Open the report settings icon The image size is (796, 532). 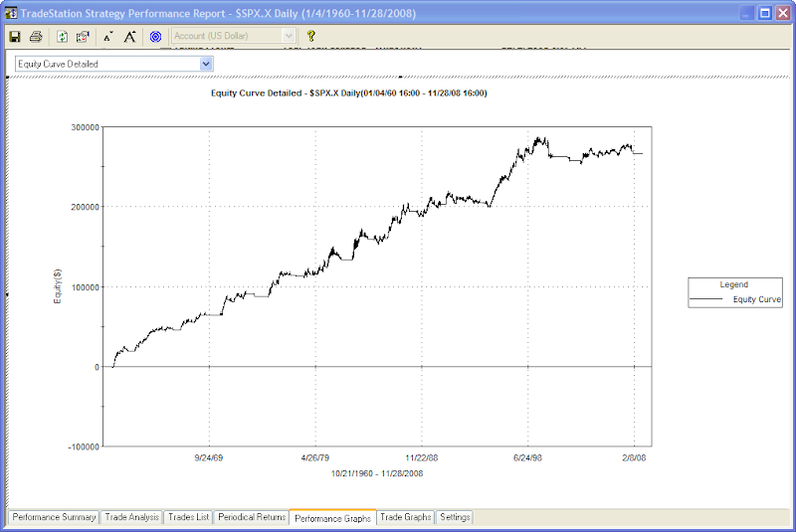[x=83, y=37]
